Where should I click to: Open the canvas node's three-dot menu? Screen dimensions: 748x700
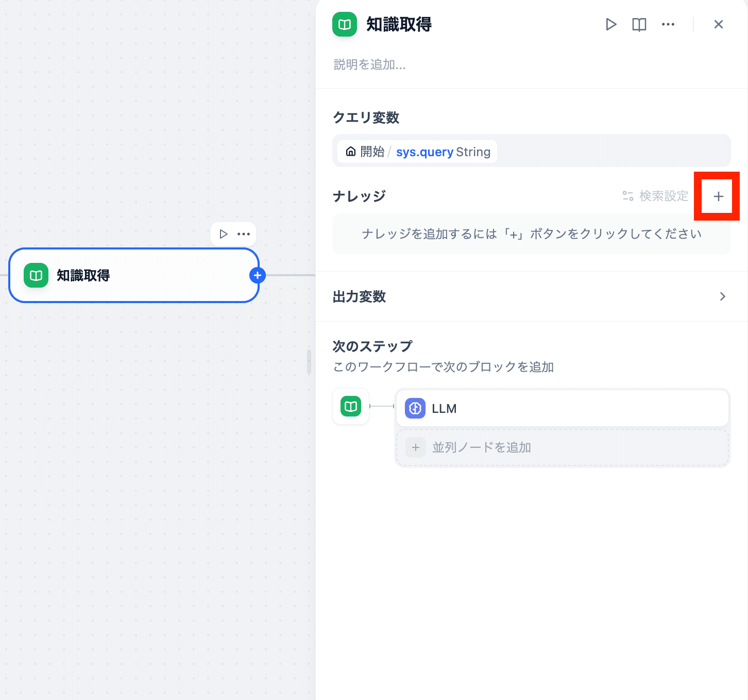tap(244, 234)
